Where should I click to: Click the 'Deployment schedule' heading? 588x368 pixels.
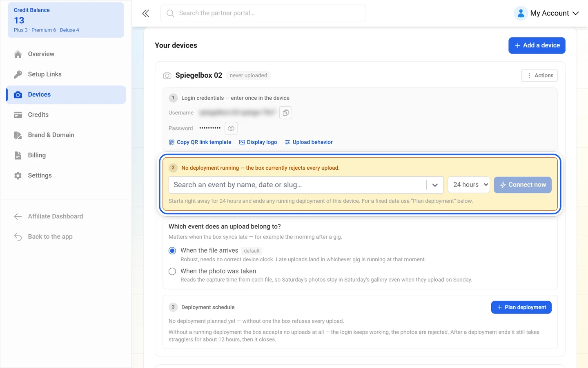[208, 307]
